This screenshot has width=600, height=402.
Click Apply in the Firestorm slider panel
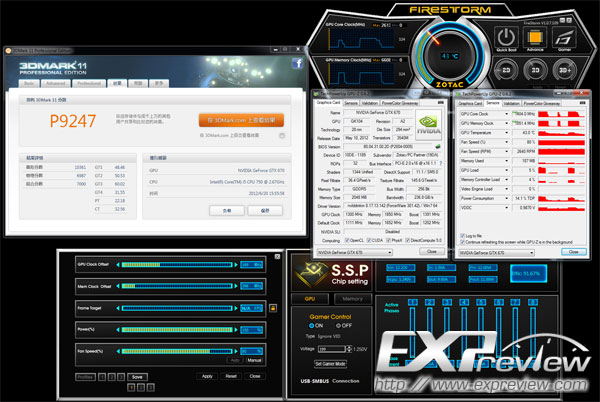coord(207,376)
